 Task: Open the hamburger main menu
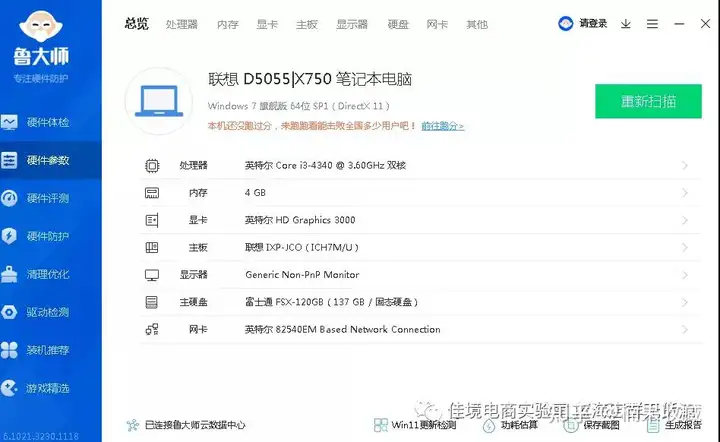[652, 24]
